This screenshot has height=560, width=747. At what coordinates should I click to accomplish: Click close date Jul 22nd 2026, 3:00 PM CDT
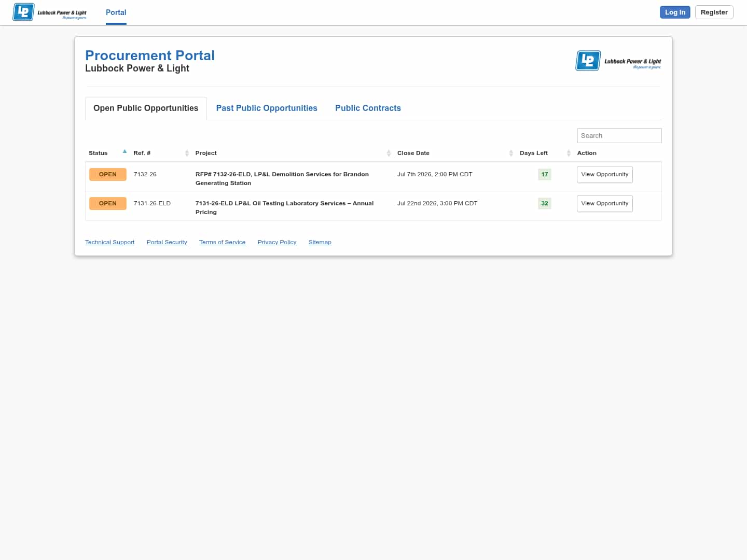[x=437, y=203]
